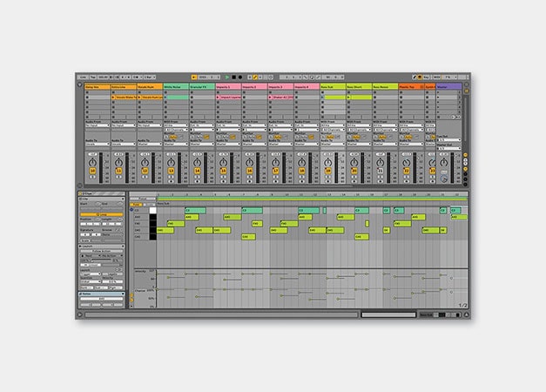546x392 pixels.
Task: Click the white C3 piano key in the note editor
Action: (152, 211)
